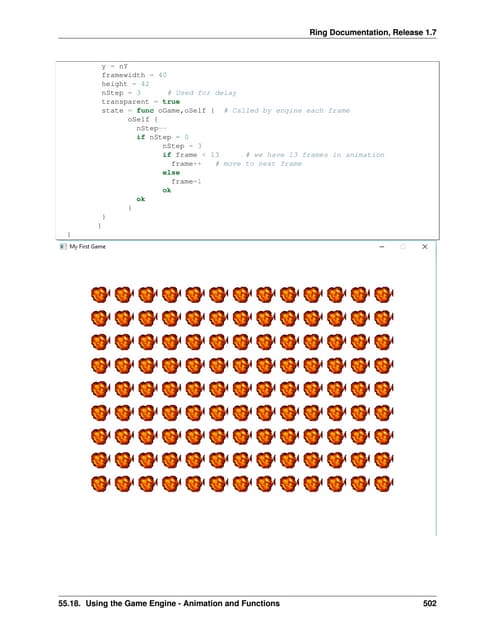Screen dimensions: 495x640
Task: Minimize the My First Game window
Action: click(382, 247)
